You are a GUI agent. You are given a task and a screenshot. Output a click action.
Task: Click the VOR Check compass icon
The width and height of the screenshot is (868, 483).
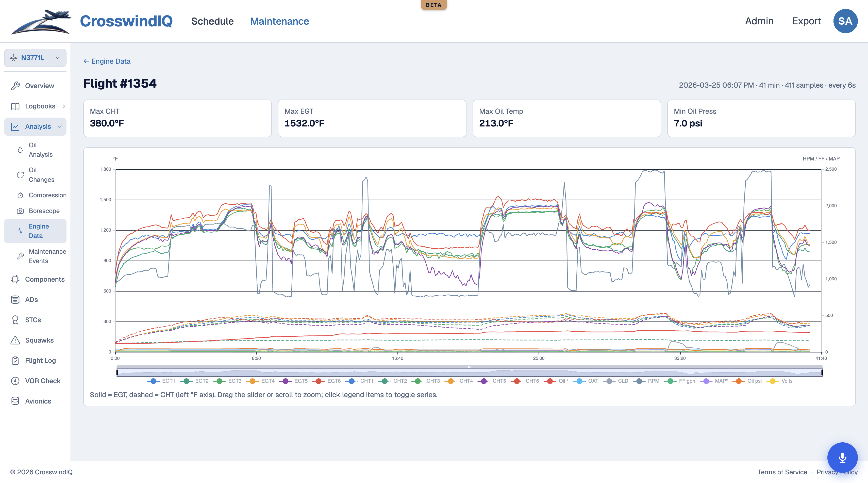point(15,381)
